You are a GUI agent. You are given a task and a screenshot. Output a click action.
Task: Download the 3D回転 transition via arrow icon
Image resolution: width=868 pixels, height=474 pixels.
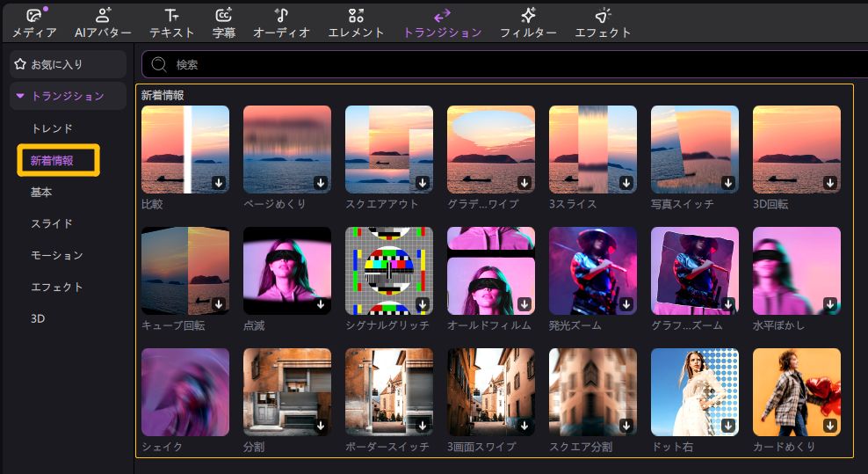(830, 183)
